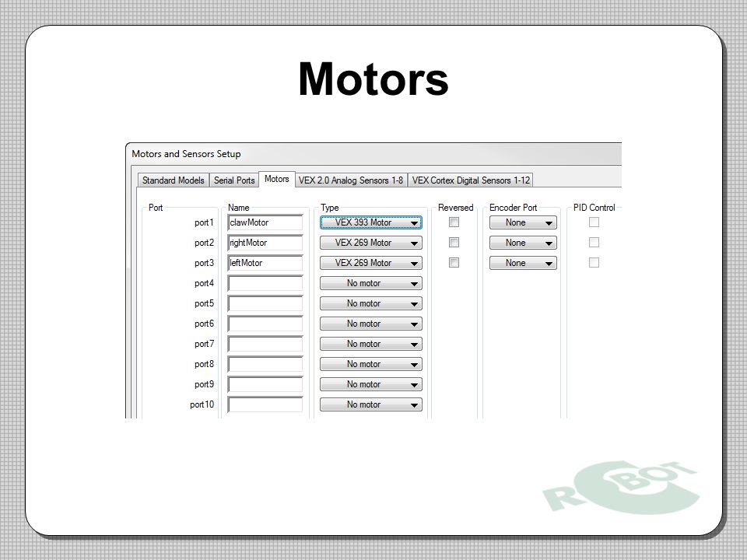747x560 pixels.
Task: Open port1 VEX 393 Motor type dropdown
Action: coord(371,222)
